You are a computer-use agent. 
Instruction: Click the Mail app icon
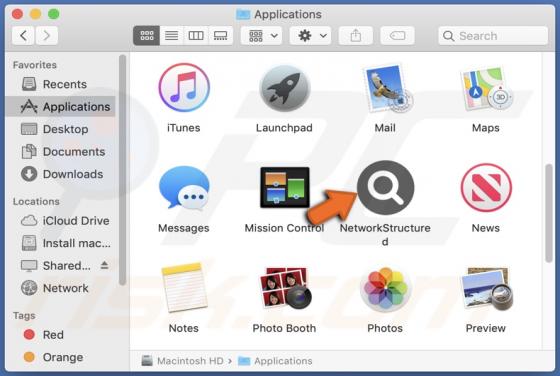tap(387, 88)
